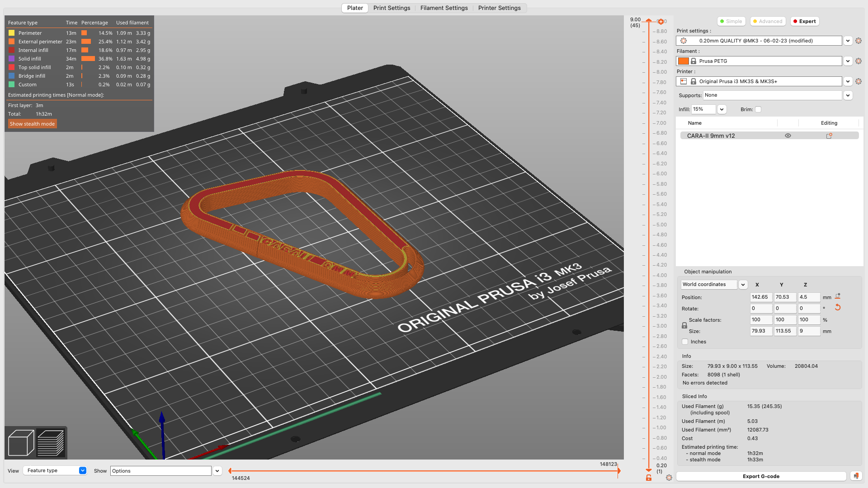
Task: Expand the printer preset dropdown
Action: click(x=848, y=81)
